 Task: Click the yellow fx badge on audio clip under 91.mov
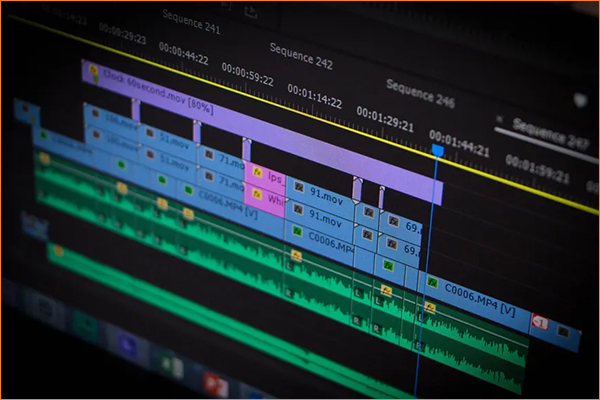point(296,255)
